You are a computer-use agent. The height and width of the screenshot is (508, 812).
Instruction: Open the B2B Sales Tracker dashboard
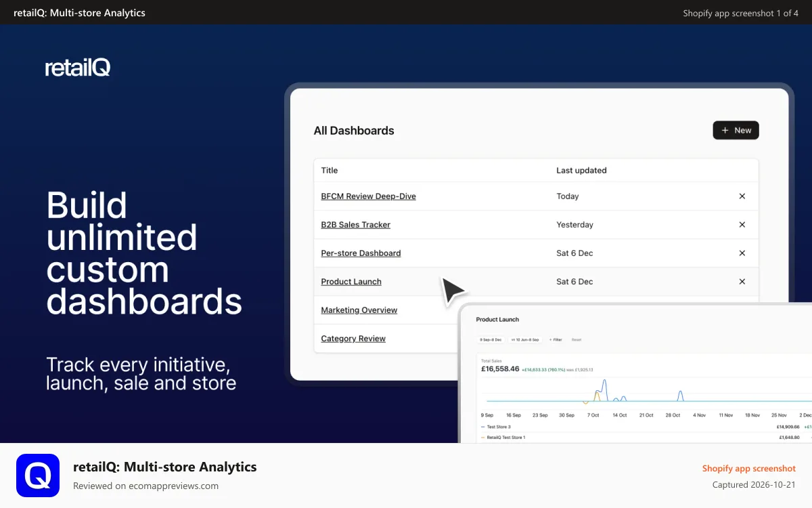(x=355, y=225)
